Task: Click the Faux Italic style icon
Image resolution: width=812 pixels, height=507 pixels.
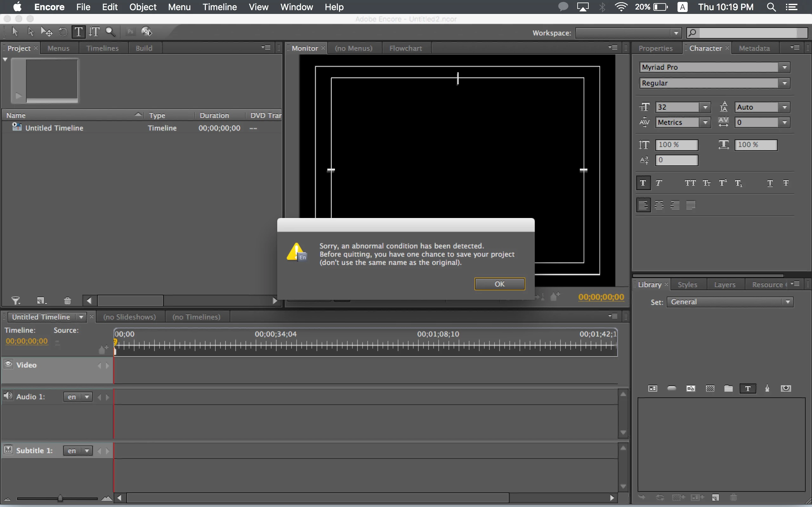Action: coord(659,183)
